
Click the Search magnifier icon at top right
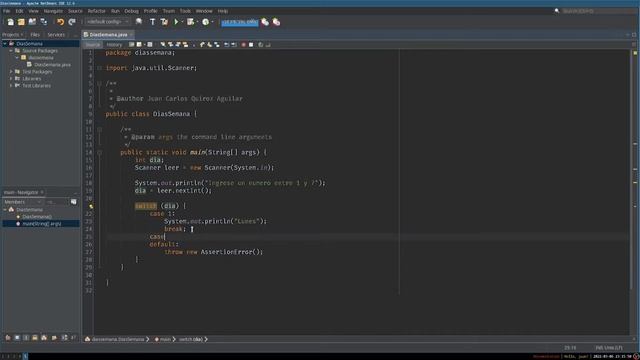coord(557,11)
